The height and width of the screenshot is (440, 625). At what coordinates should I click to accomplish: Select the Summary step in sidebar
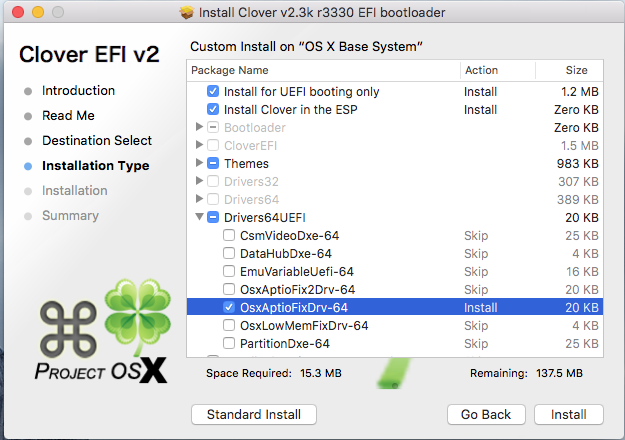click(71, 216)
